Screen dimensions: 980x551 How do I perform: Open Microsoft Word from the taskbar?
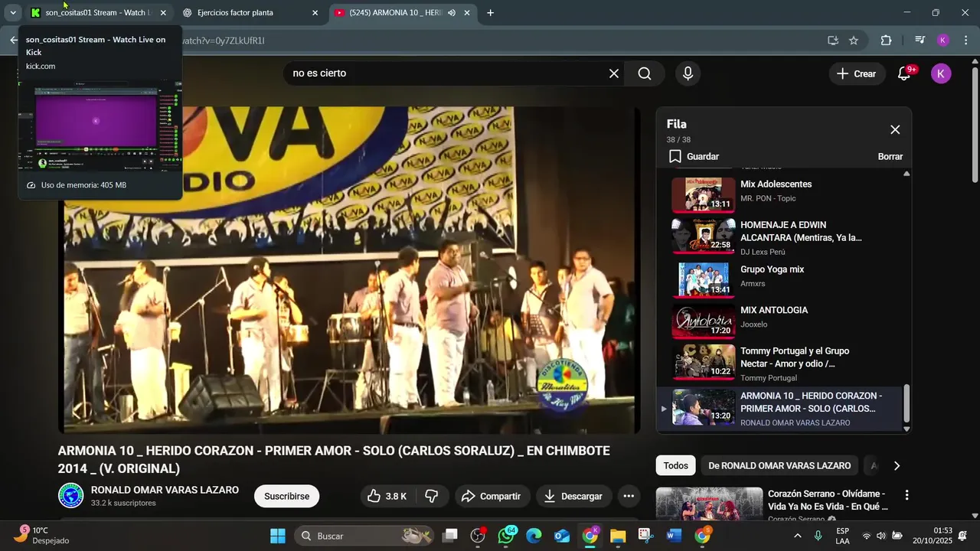click(674, 536)
